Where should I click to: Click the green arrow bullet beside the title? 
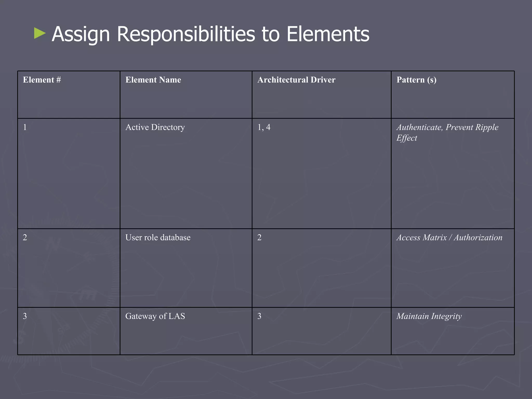coord(40,34)
